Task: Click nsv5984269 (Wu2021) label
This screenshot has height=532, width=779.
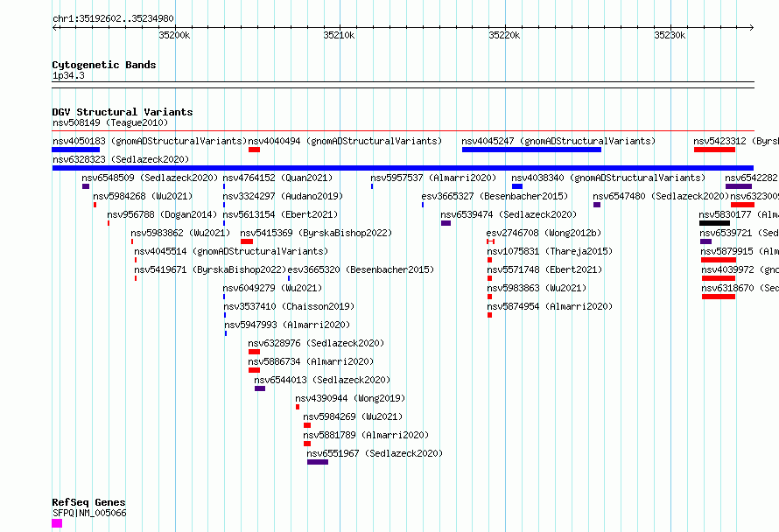Action: (x=354, y=416)
